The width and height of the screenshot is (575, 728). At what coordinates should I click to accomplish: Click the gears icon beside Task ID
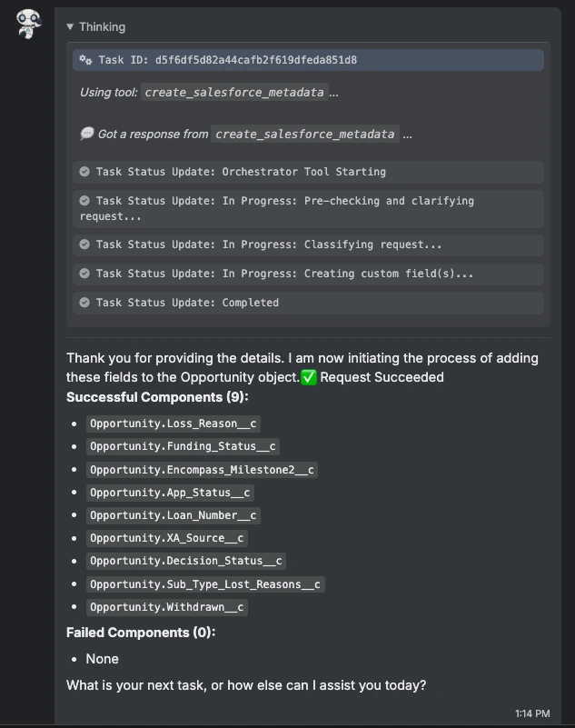[x=85, y=60]
